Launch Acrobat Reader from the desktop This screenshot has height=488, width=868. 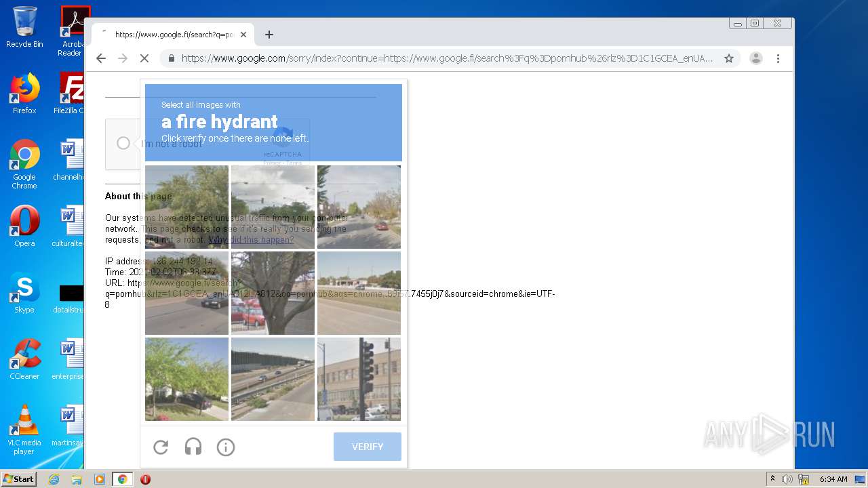coord(71,31)
